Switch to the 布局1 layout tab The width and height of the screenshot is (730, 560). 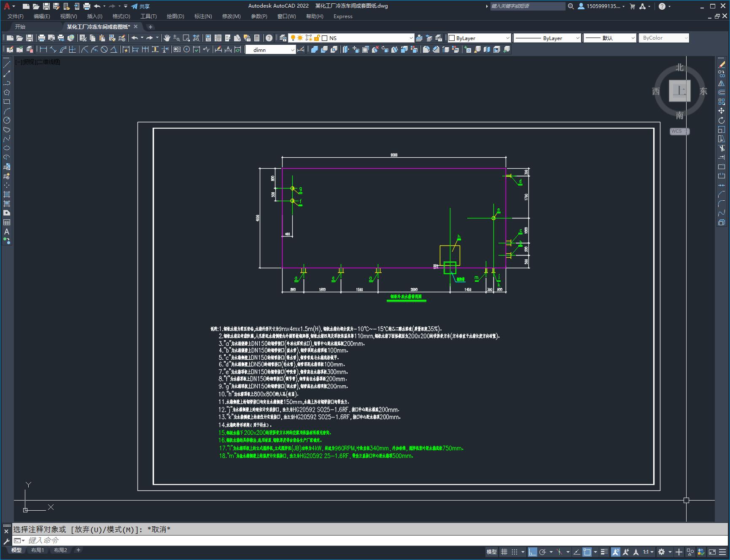pyautogui.click(x=38, y=550)
